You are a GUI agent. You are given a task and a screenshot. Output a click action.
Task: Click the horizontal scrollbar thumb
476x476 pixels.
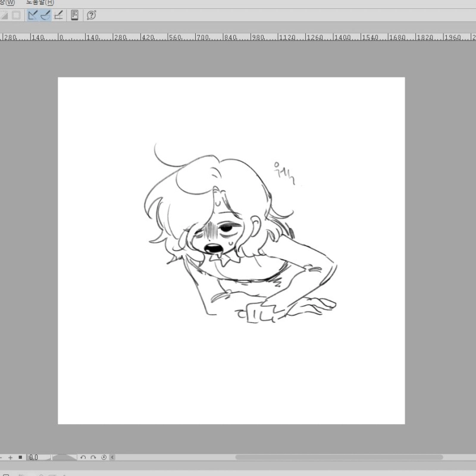click(x=339, y=458)
